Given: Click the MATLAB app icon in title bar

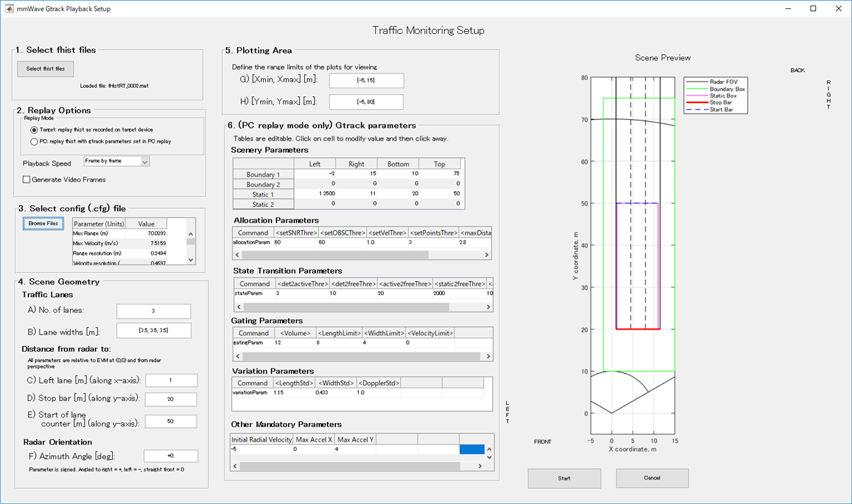Looking at the screenshot, I should click(8, 8).
